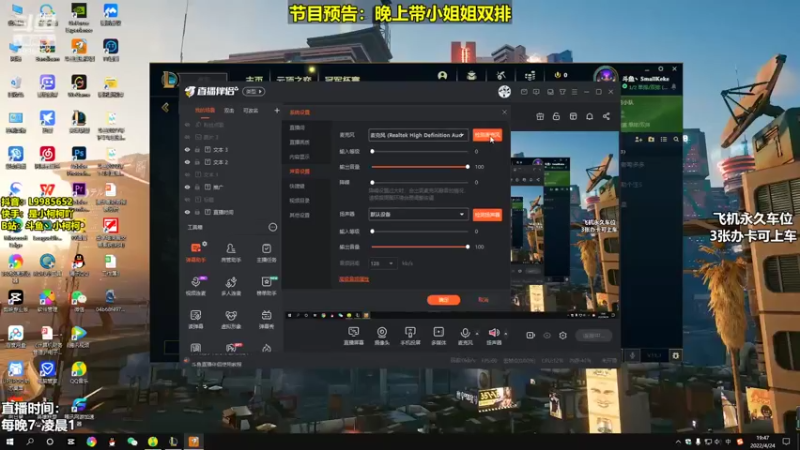Screen dimensions: 800x450
Task: Add a 多媒体 multimedia source
Action: tap(438, 336)
